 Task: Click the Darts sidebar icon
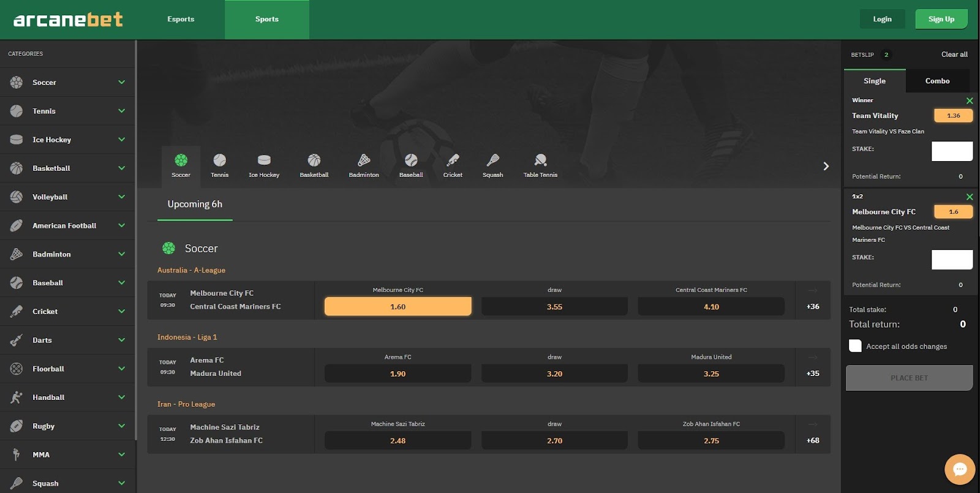[17, 340]
